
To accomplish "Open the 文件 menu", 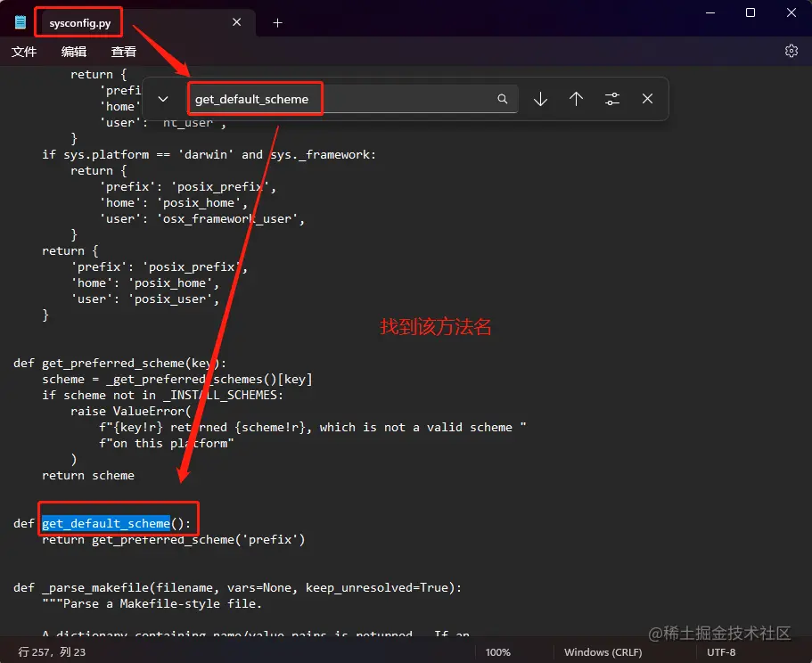I will (24, 52).
